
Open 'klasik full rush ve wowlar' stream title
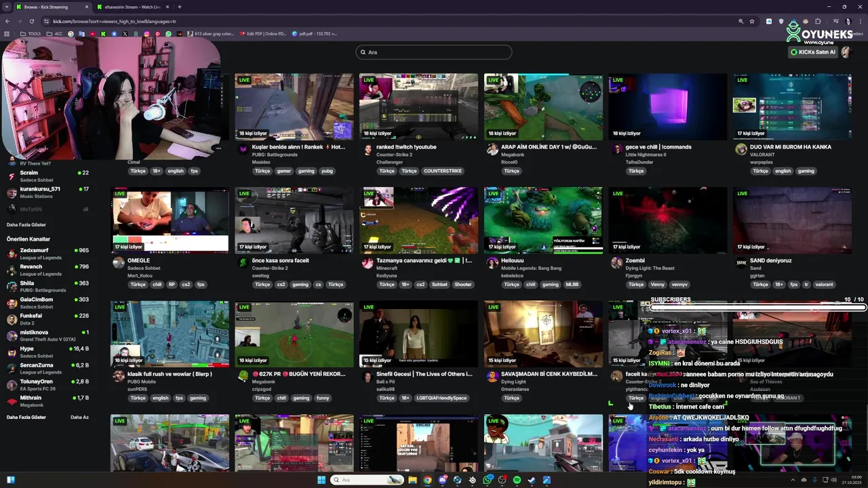[170, 374]
